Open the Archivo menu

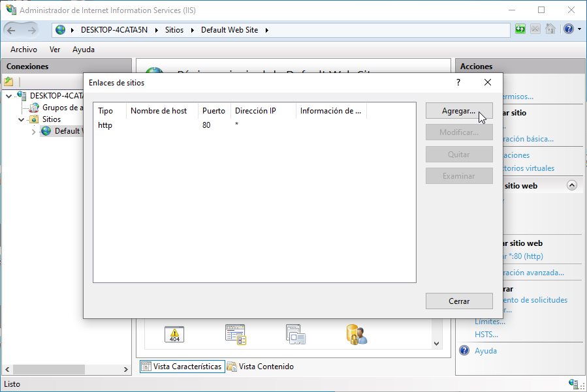(x=24, y=50)
